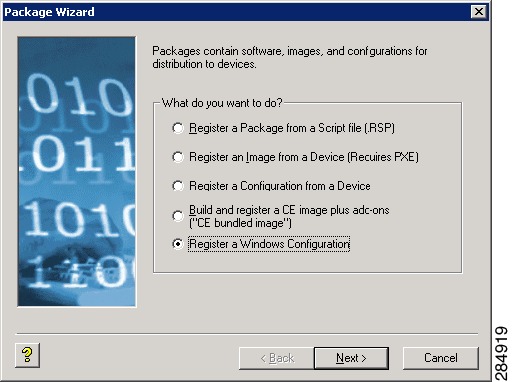This screenshot has height=382, width=512.
Task: Click the vertical figure number 284919
Action: [x=502, y=353]
